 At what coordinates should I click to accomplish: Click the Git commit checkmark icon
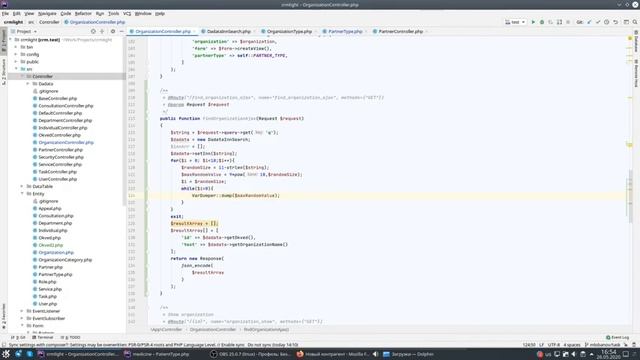[x=598, y=22]
